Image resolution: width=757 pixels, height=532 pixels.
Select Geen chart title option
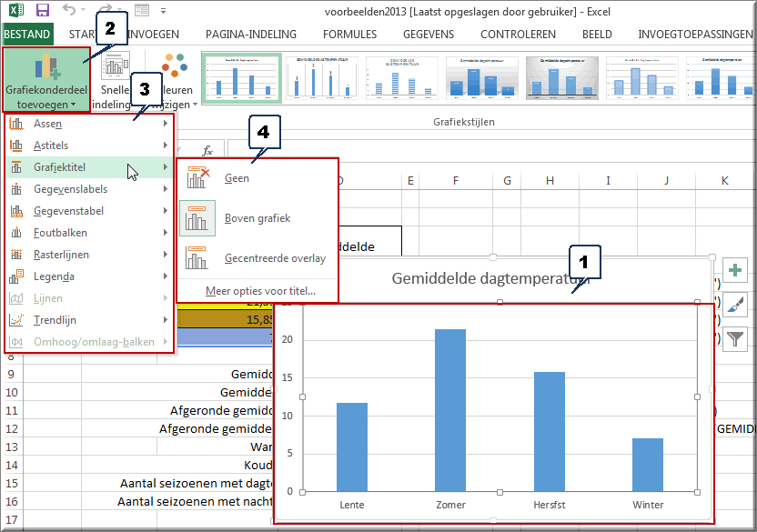[237, 178]
